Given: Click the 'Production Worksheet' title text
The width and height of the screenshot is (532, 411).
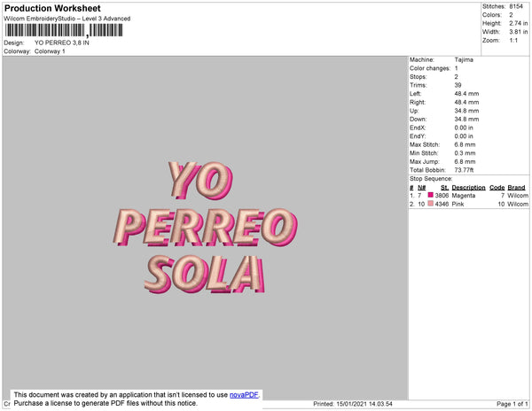Looking at the screenshot, I should (52, 8).
